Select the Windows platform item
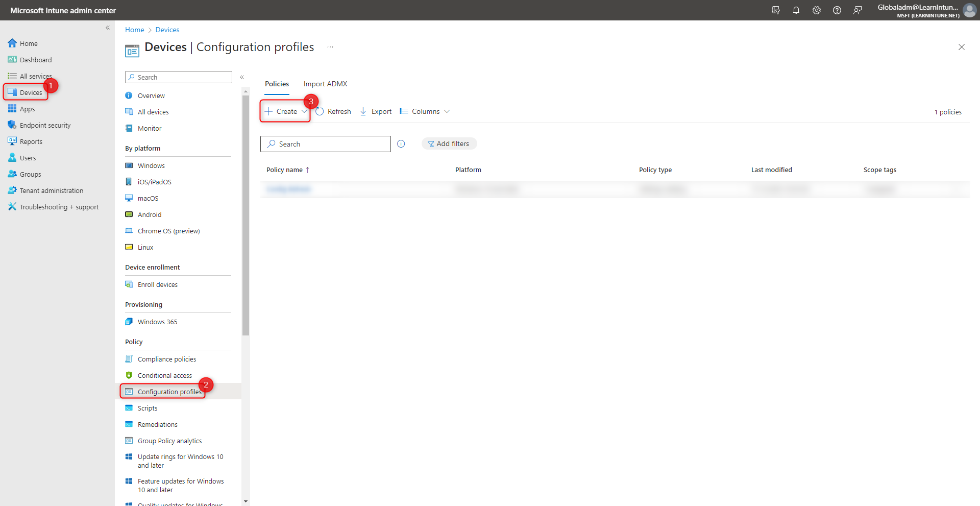980x506 pixels. click(x=151, y=165)
